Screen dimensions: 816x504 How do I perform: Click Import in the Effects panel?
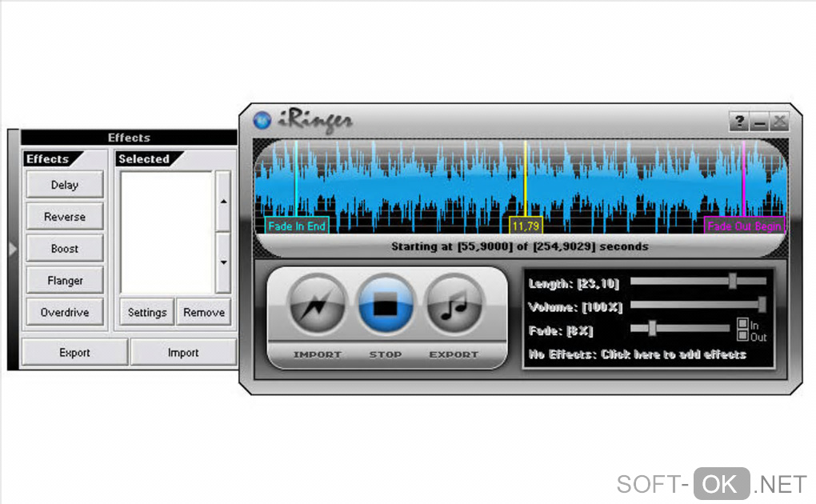[x=183, y=353]
